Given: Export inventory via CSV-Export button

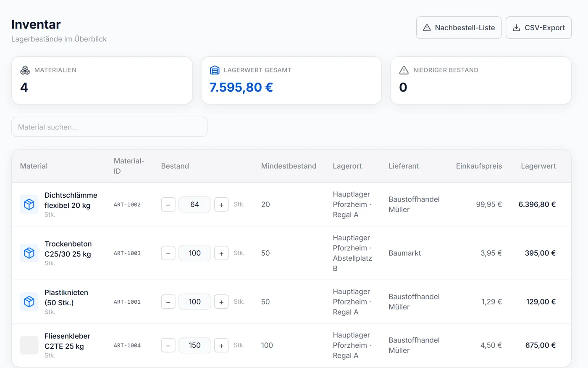Looking at the screenshot, I should [x=538, y=28].
